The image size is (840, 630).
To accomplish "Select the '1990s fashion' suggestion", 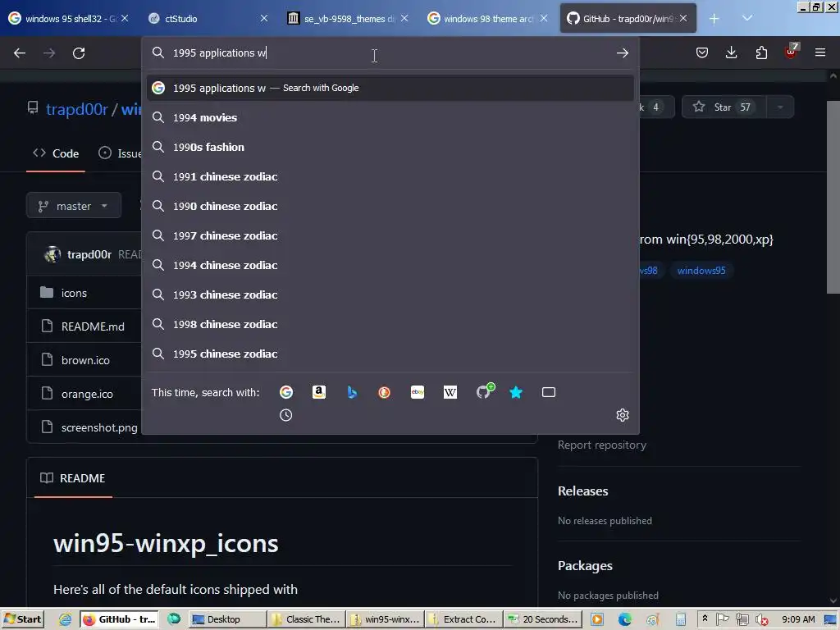I will click(x=390, y=147).
